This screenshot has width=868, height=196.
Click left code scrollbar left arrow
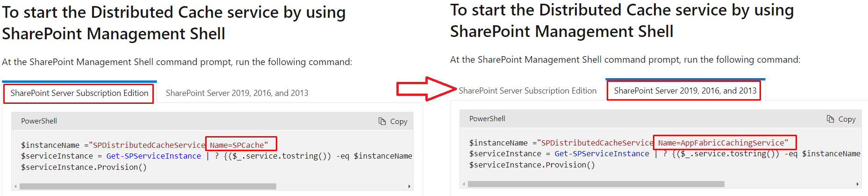tap(15, 186)
